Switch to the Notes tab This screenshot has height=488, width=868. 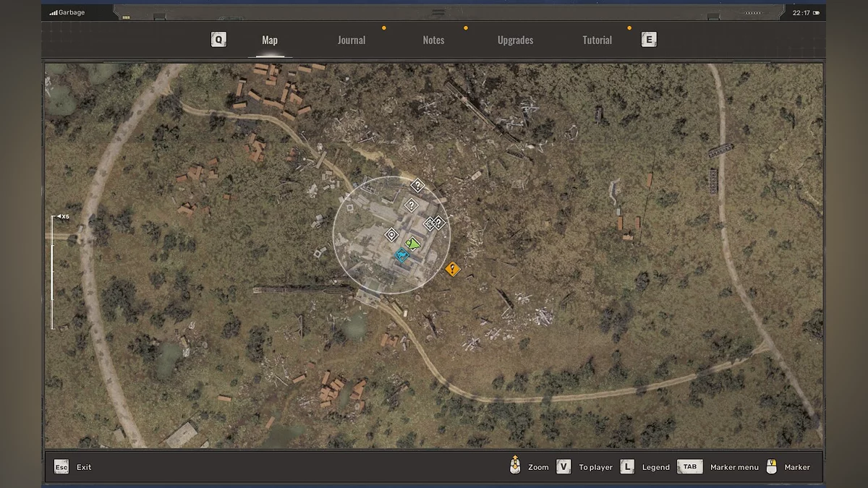[x=433, y=40]
